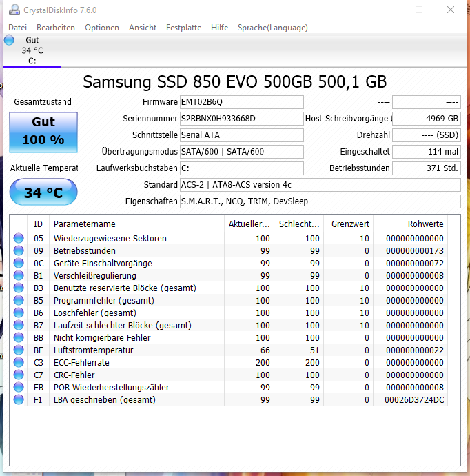Click the Eingeschaltet value 114 mal
Screen dimensions: 470x476
427,152
